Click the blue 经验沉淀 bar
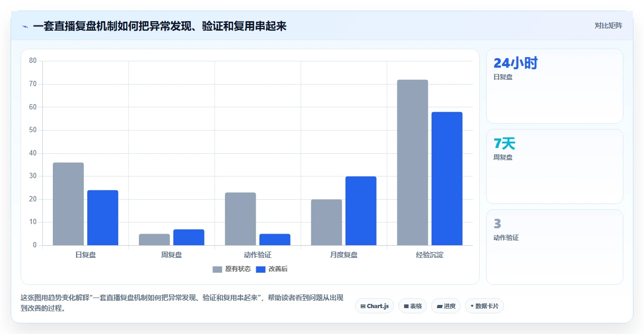The width and height of the screenshot is (644, 334). coord(447,179)
